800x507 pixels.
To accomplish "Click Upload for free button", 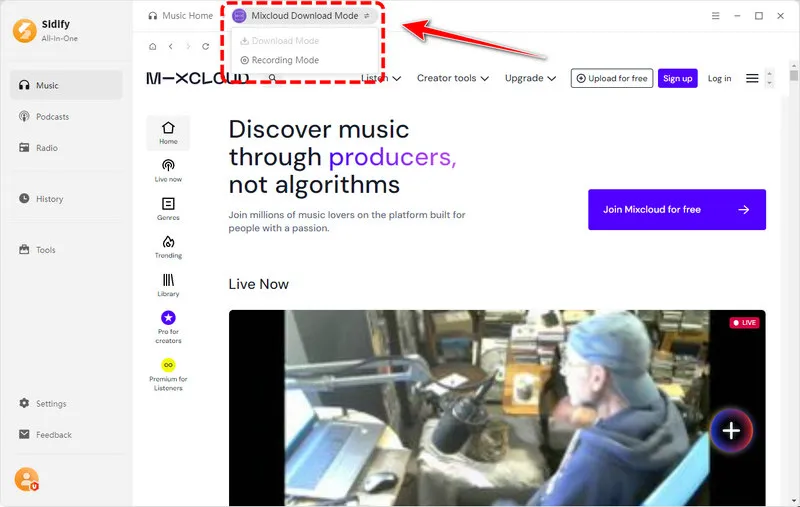I will tap(612, 78).
